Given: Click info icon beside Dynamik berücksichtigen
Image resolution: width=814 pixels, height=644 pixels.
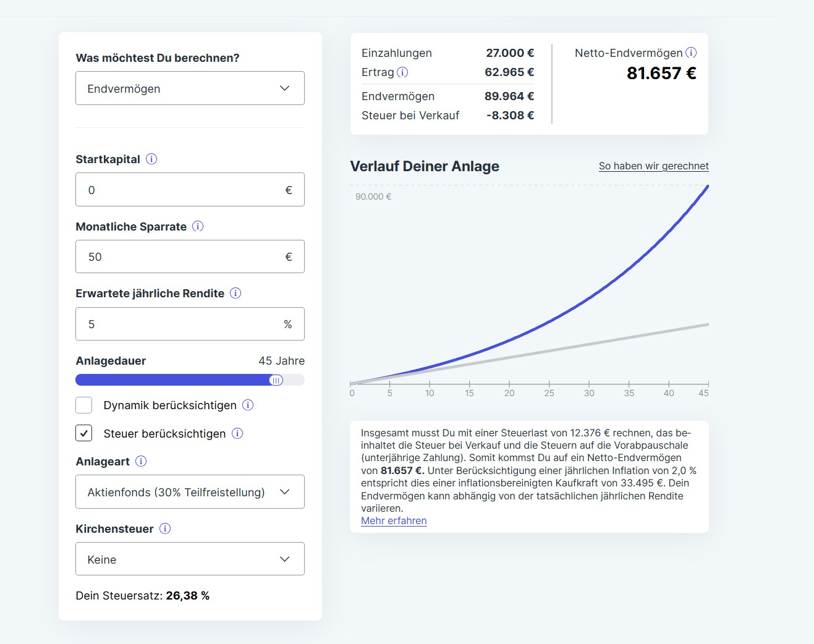Looking at the screenshot, I should 248,405.
